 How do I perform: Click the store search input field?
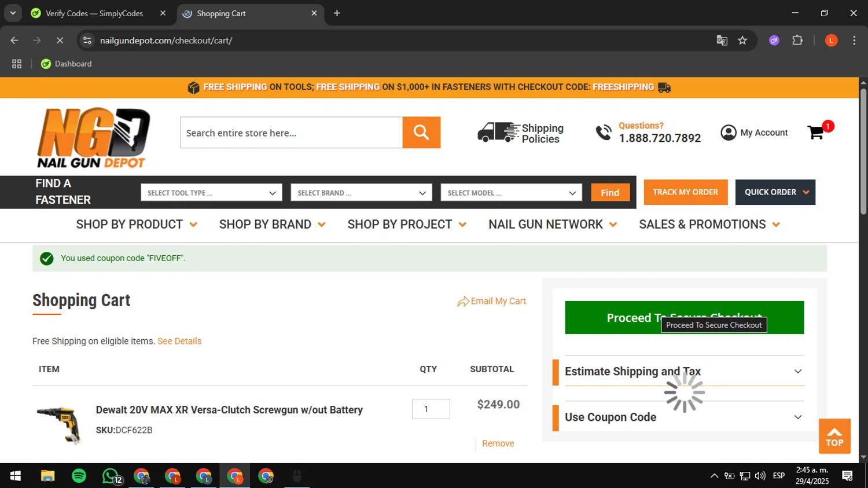(291, 133)
